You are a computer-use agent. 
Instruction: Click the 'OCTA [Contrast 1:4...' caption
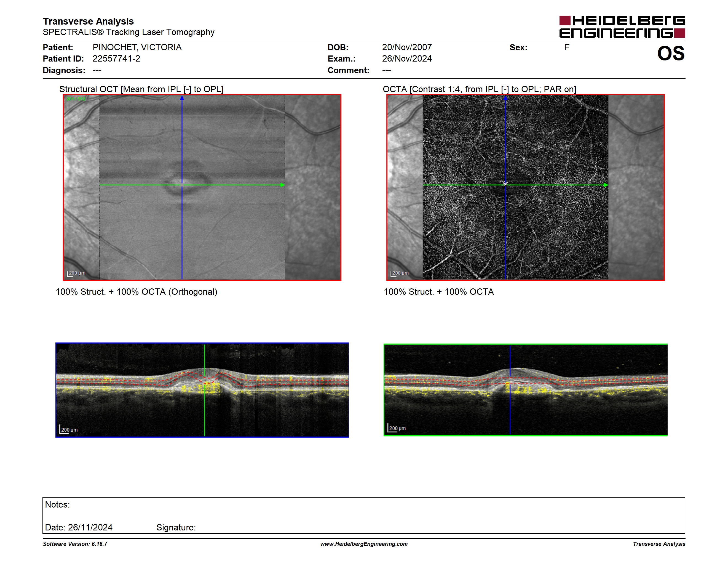click(479, 89)
